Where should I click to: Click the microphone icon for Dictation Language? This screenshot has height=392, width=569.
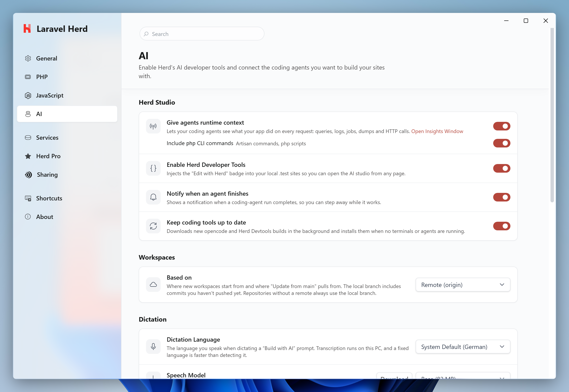click(x=153, y=347)
